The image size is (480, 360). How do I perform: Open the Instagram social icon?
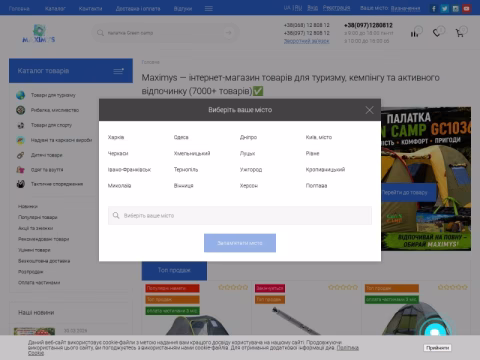[x=455, y=9]
